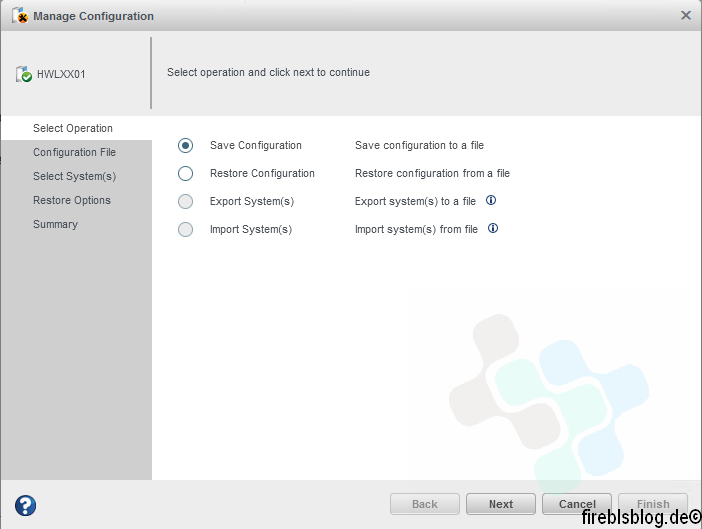Go to the Select Operation wizard step

point(77,128)
